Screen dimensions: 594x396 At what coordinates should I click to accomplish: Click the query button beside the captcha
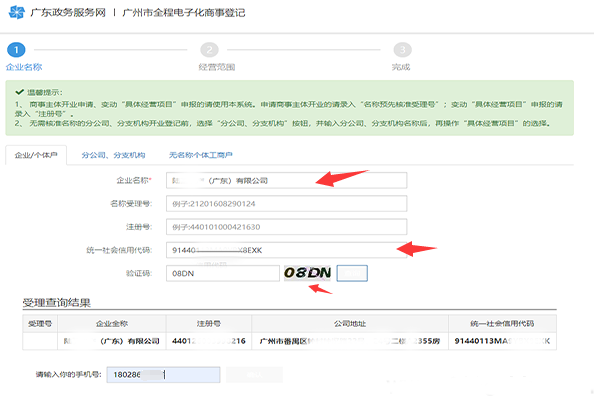click(352, 273)
